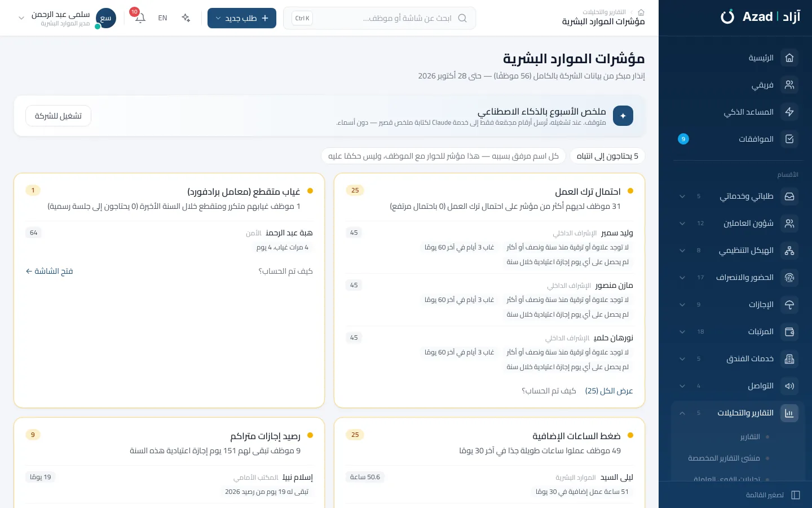This screenshot has height=508, width=812.
Task: Click فتح الشاشة link in absence card
Action: [50, 271]
